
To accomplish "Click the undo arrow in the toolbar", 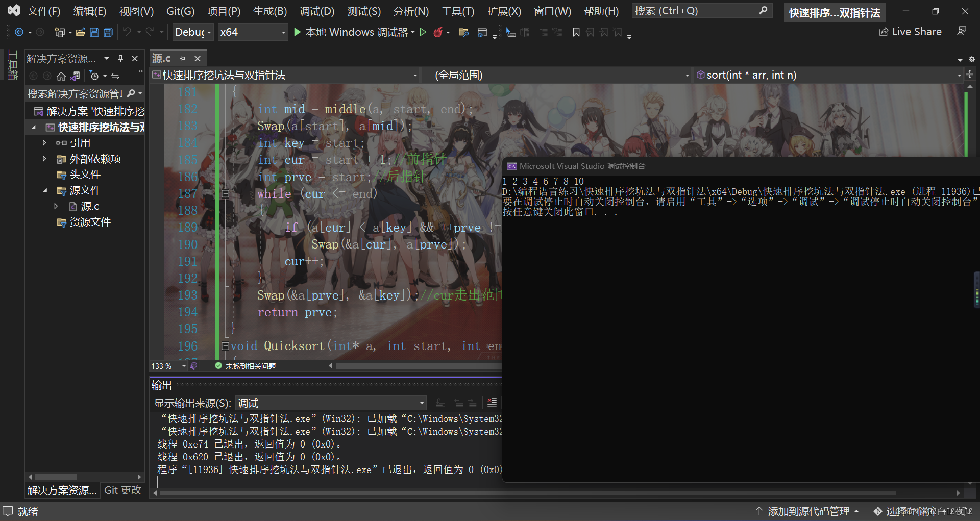I will tap(127, 32).
